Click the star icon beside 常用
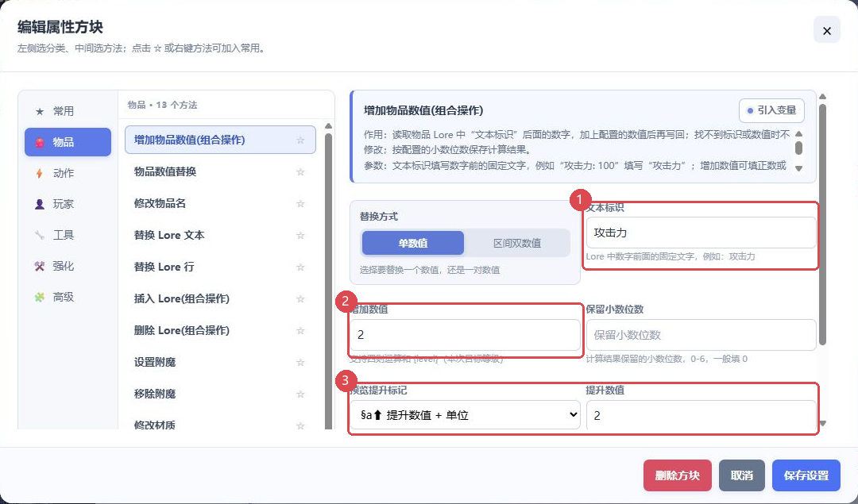 click(x=40, y=111)
